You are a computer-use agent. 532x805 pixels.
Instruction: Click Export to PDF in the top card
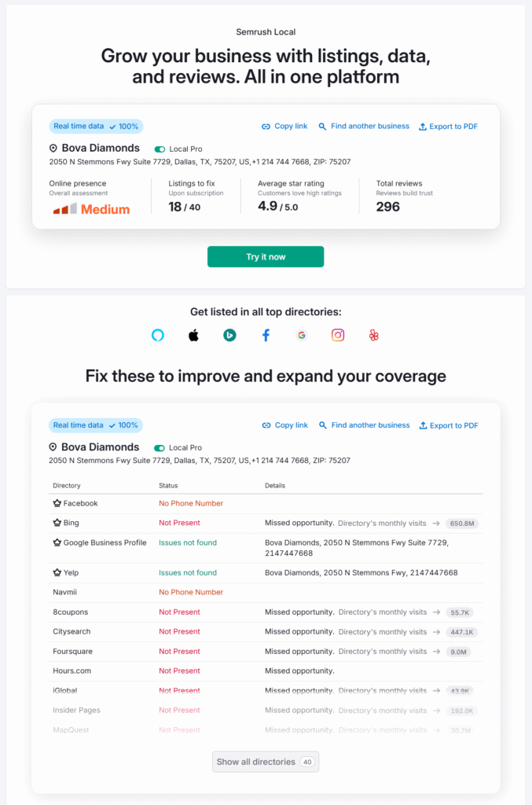[x=449, y=127]
